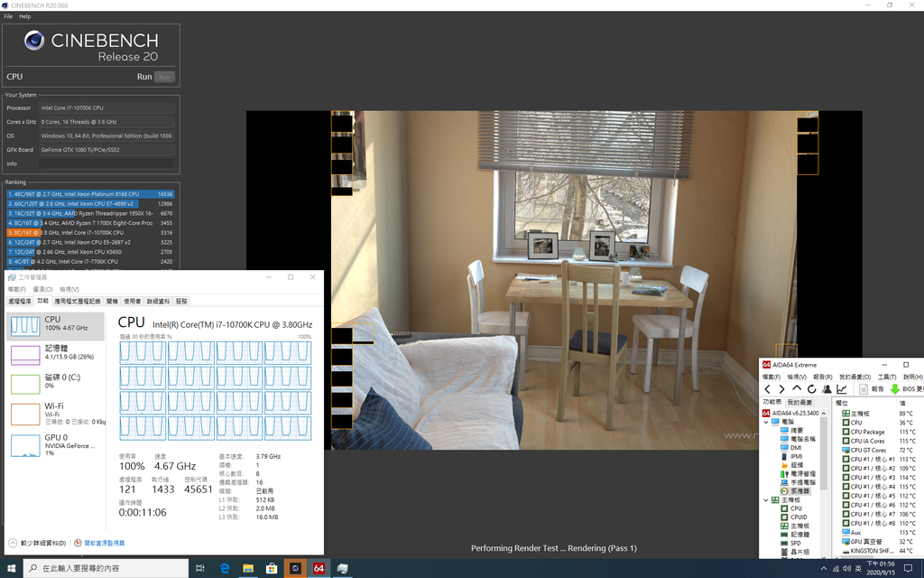Open the AIDA64 graph chart icon
Viewport: 924px width, 578px height.
[842, 388]
